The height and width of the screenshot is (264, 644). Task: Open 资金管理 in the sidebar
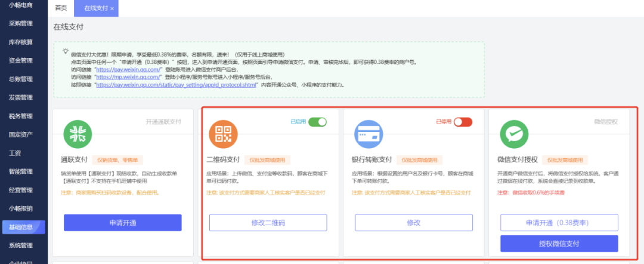(x=20, y=60)
